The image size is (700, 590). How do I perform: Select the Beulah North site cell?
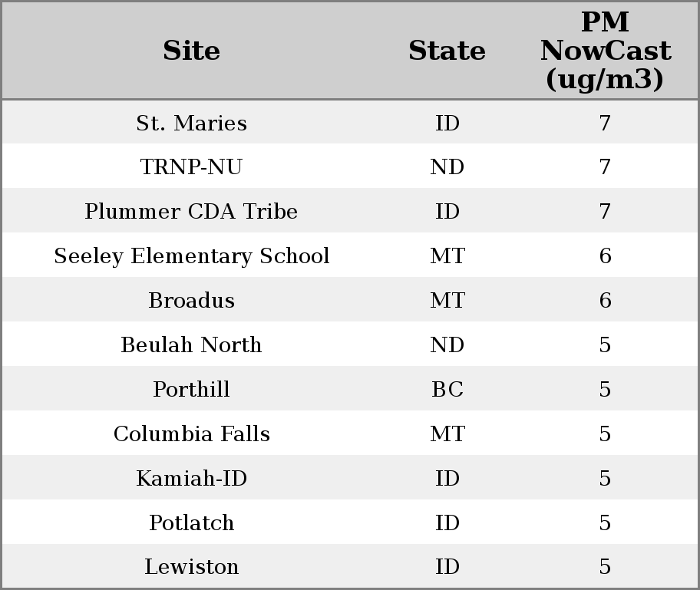[191, 345]
